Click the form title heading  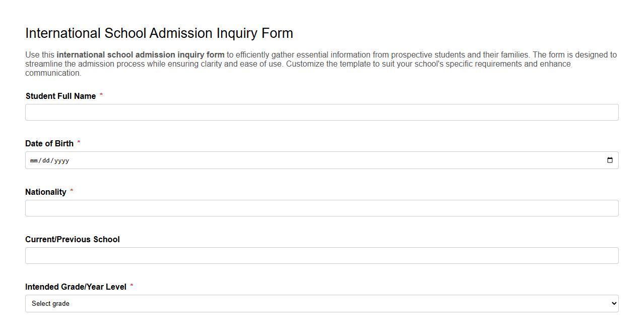click(x=159, y=33)
